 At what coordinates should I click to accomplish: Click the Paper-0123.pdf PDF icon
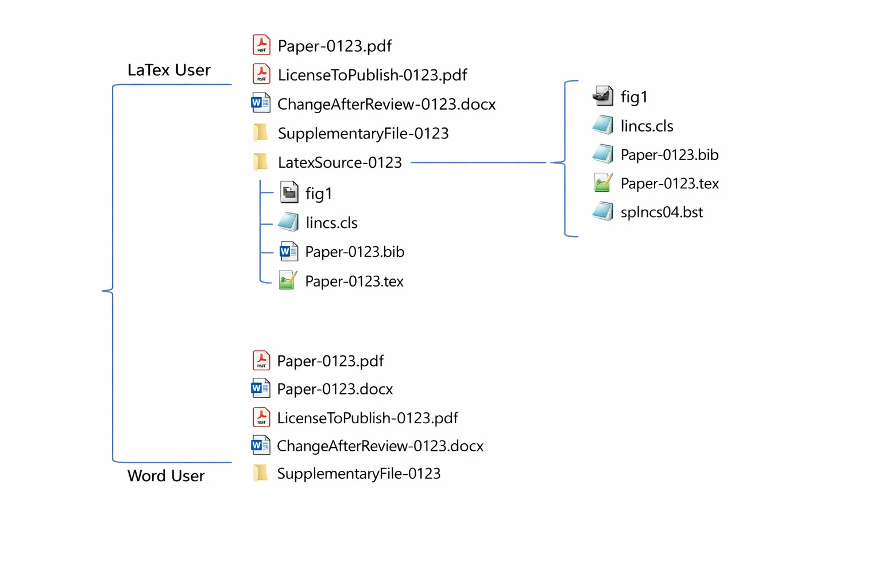261,44
